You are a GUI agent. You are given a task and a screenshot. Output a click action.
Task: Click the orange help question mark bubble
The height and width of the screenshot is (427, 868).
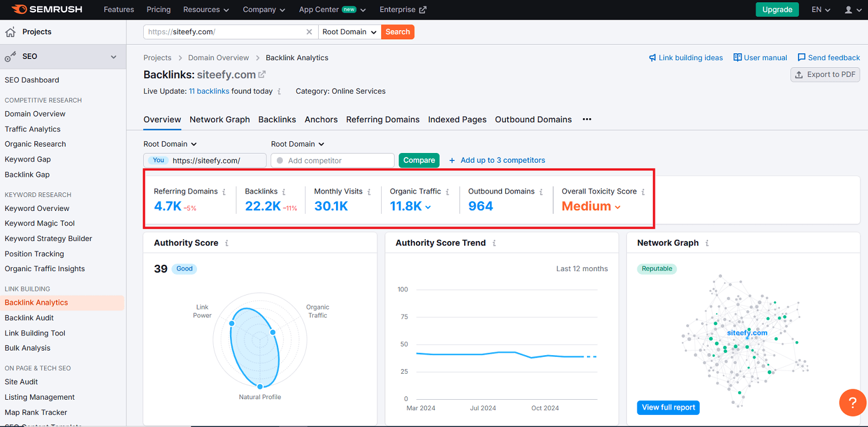(852, 402)
